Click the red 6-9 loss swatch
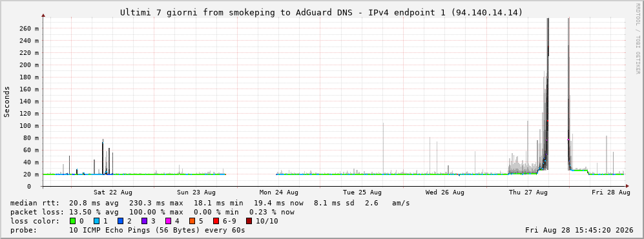Viewport: 644px width, 239px height. pyautogui.click(x=216, y=222)
